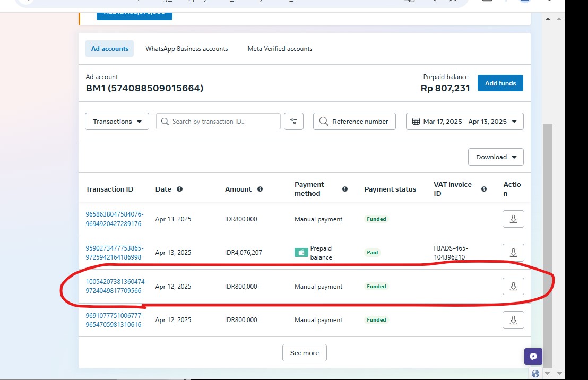Open the Transactions dropdown
Viewport: 588px width, 380px height.
pos(117,122)
